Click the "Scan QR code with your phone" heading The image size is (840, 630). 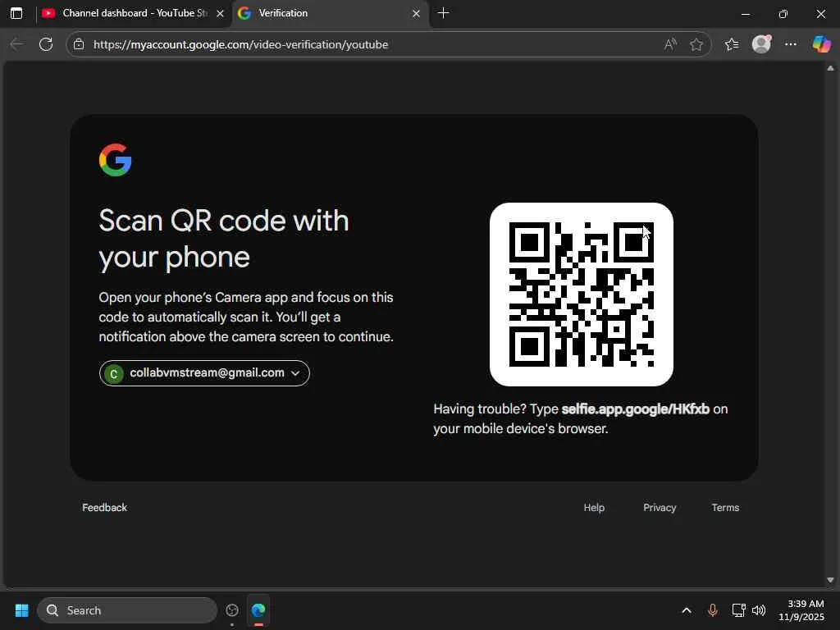pos(224,239)
